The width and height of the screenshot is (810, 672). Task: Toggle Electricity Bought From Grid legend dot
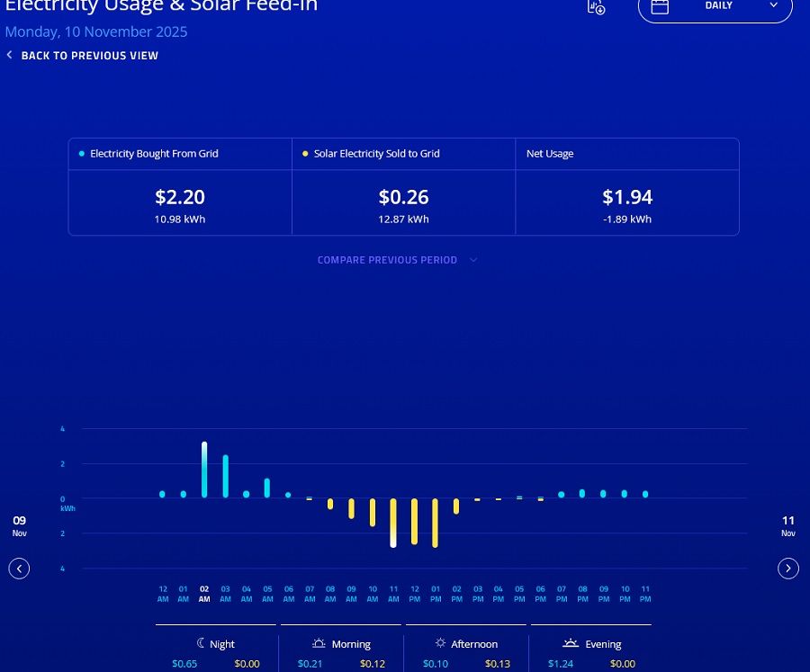(x=82, y=154)
